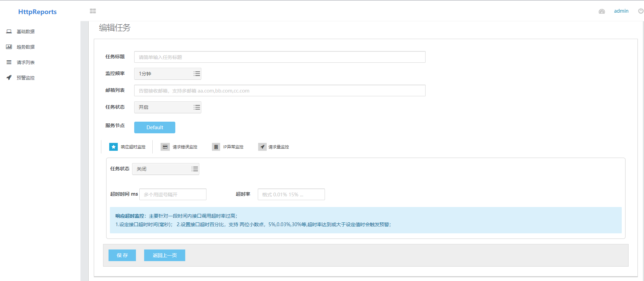Focus the 任务标题 input field
Viewport: 644px width, 281px height.
coord(280,57)
